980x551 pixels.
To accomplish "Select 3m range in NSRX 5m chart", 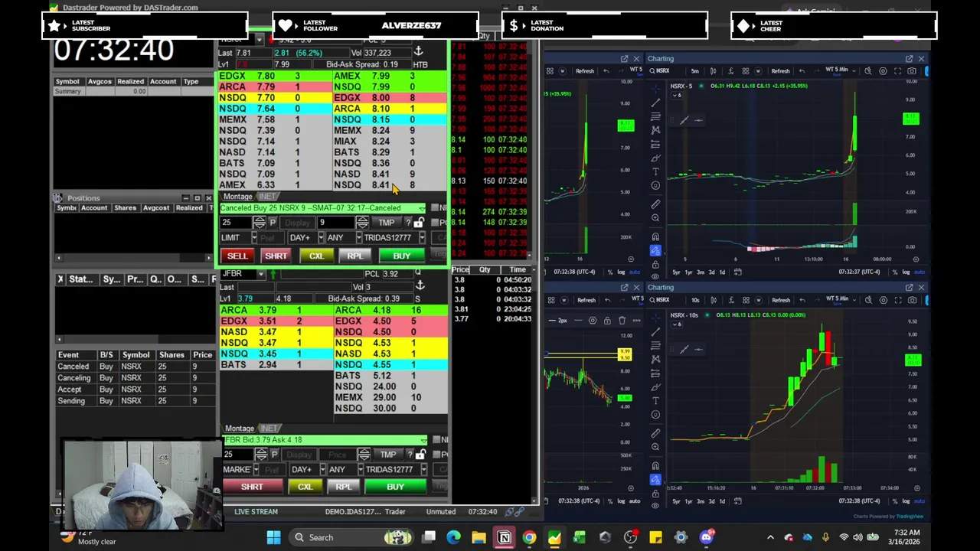I will click(700, 272).
